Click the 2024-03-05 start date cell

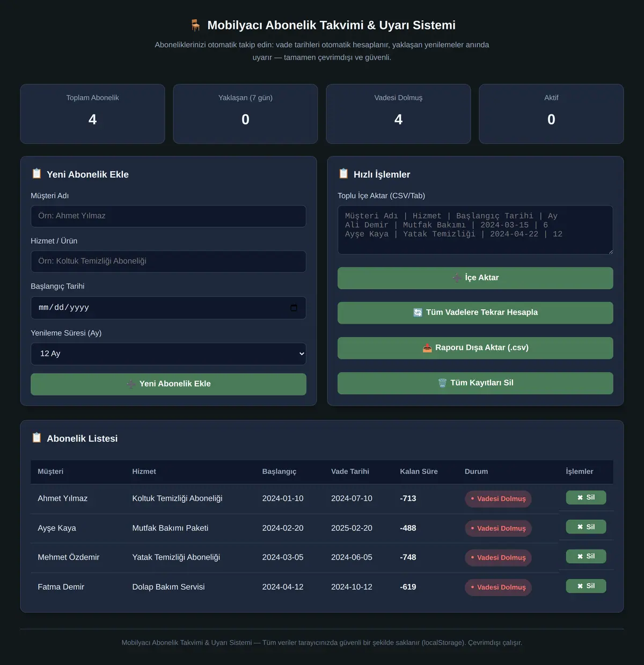coord(283,557)
